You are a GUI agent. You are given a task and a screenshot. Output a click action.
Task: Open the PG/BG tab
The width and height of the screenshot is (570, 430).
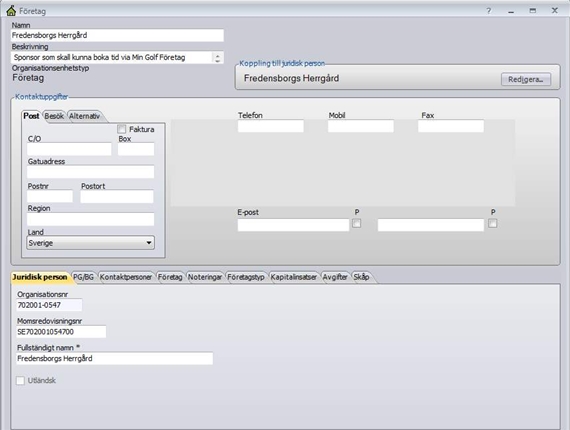click(83, 277)
